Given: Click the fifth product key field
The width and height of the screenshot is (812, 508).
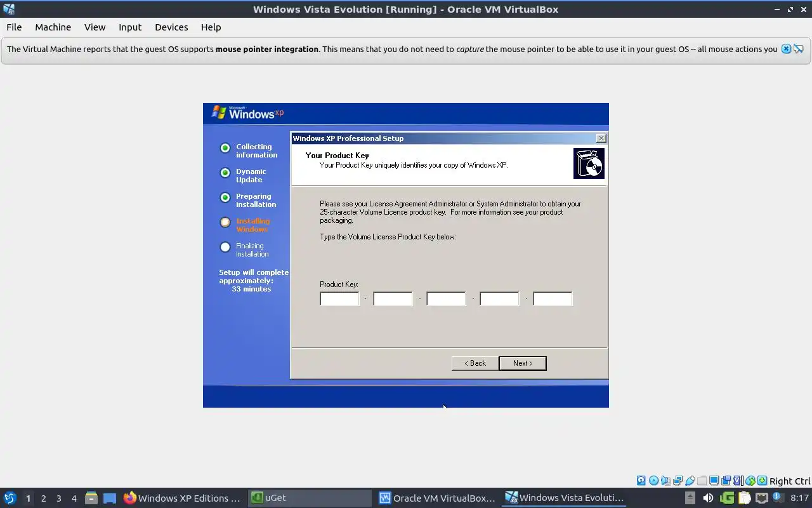Looking at the screenshot, I should pyautogui.click(x=553, y=298).
